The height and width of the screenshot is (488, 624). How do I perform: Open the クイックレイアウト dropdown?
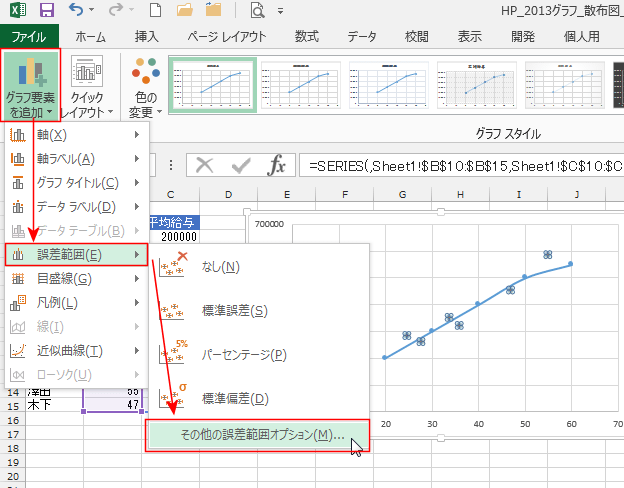click(87, 85)
